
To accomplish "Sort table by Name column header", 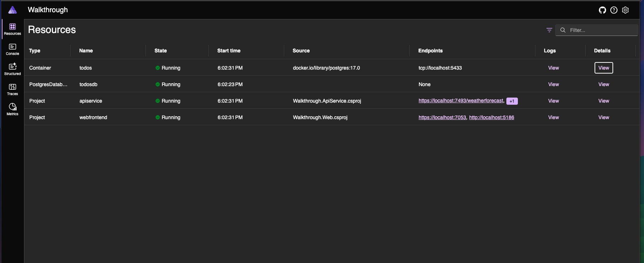I will point(86,51).
